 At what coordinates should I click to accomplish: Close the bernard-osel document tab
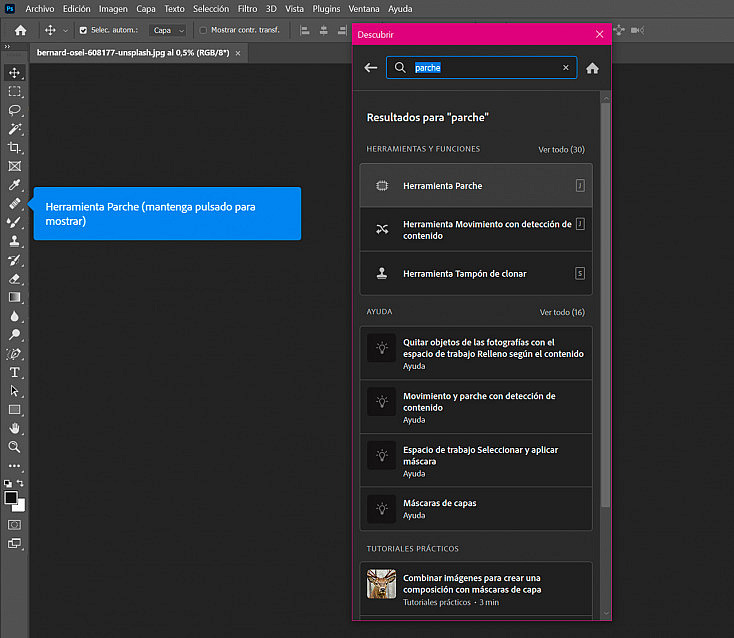pyautogui.click(x=238, y=53)
